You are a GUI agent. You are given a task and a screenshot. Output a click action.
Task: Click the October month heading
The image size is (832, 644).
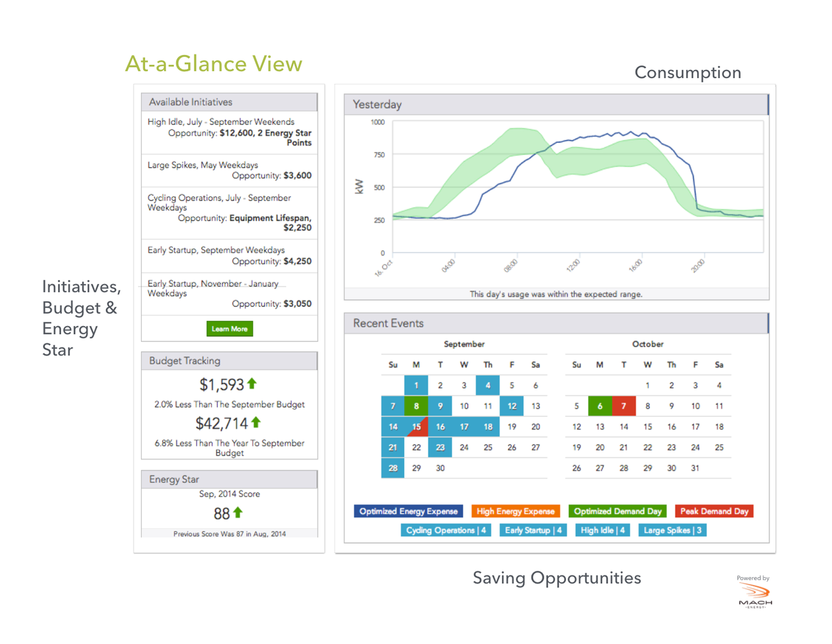(x=648, y=344)
